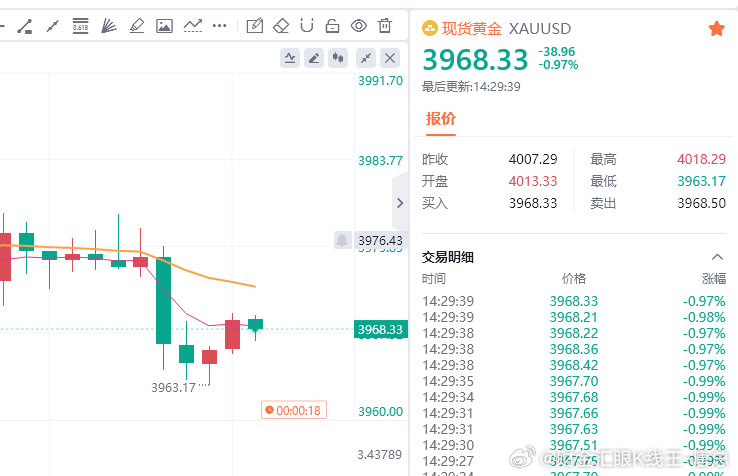Click the 昨收 value 4007.29
The height and width of the screenshot is (476, 738).
[533, 159]
